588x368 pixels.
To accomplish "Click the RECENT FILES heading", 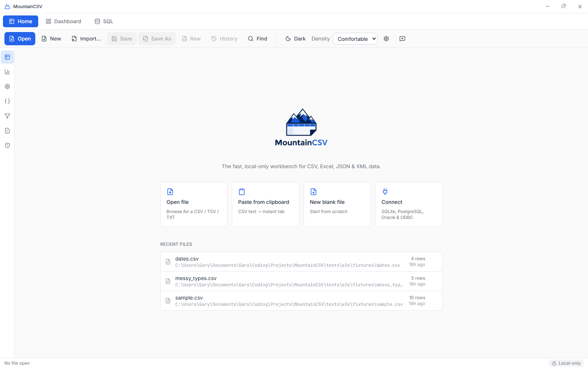I will (176, 244).
